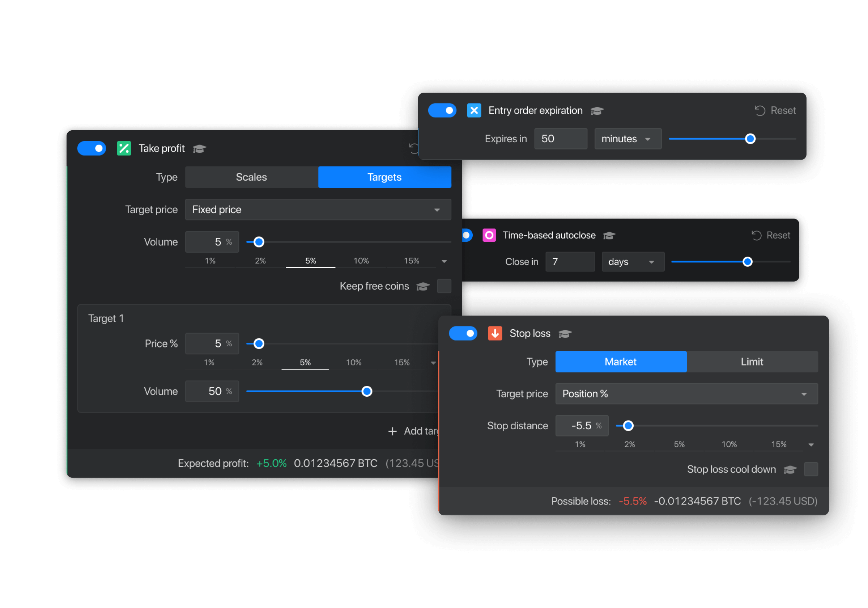Screen dimensions: 868x608
Task: Click the blue X Entry order expiration icon
Action: coord(474,110)
